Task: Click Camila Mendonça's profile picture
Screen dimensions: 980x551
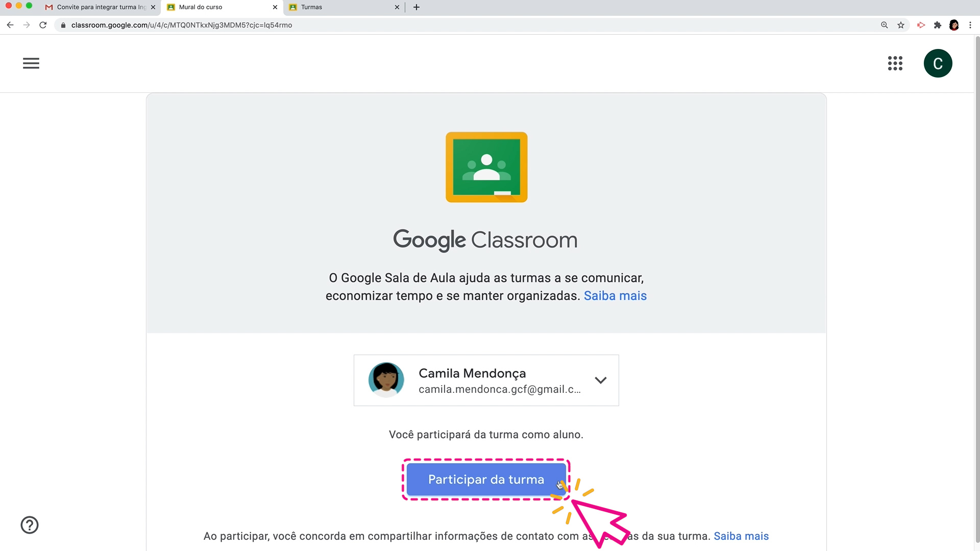Action: 386,380
